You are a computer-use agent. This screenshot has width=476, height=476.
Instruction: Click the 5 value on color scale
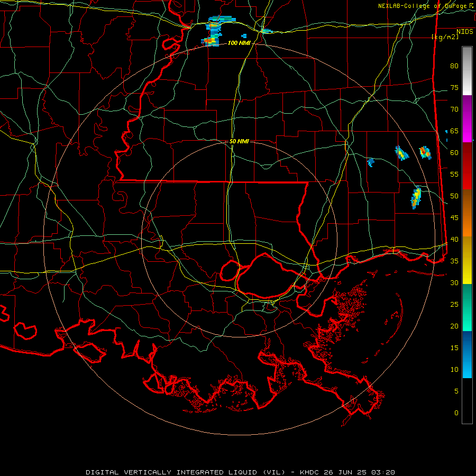(x=456, y=391)
